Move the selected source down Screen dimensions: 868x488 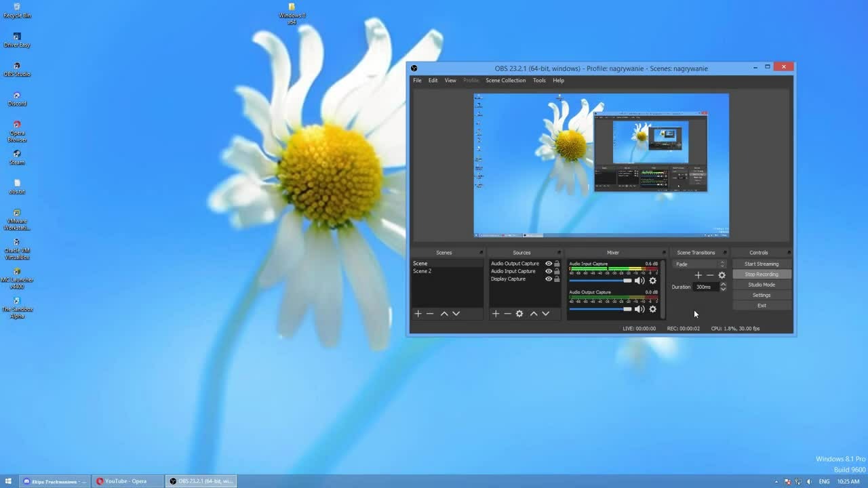(x=545, y=314)
